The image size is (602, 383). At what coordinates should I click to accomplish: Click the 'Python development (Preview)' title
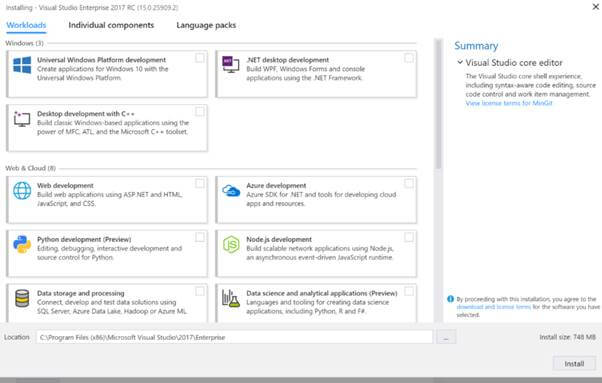pos(84,239)
